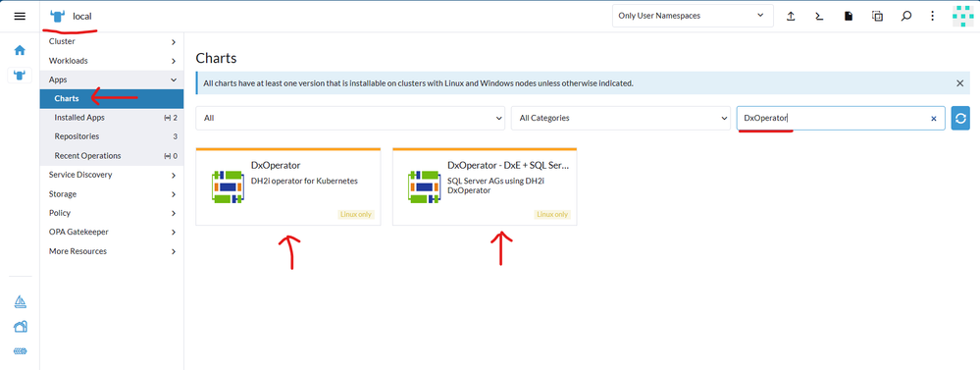The height and width of the screenshot is (370, 980).
Task: Click the Import YAML upload icon
Action: pyautogui.click(x=791, y=17)
